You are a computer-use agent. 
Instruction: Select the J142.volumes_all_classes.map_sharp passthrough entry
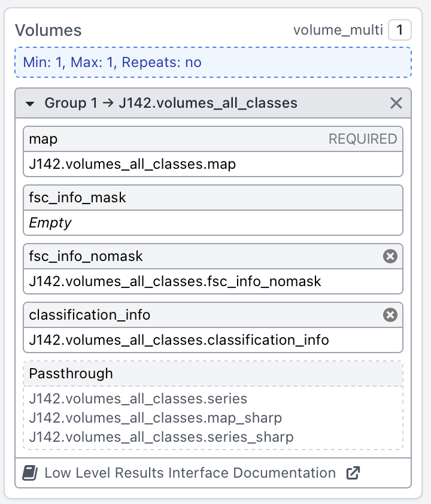point(155,418)
